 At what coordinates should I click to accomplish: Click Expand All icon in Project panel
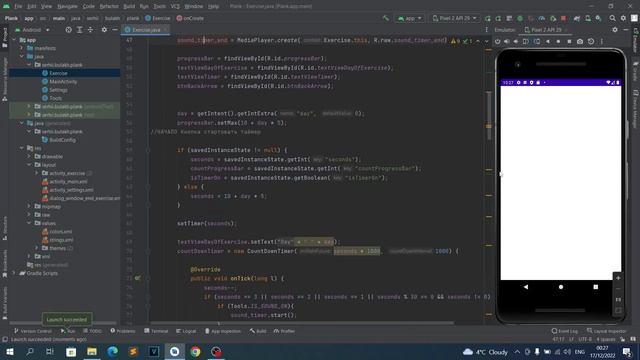80,30
